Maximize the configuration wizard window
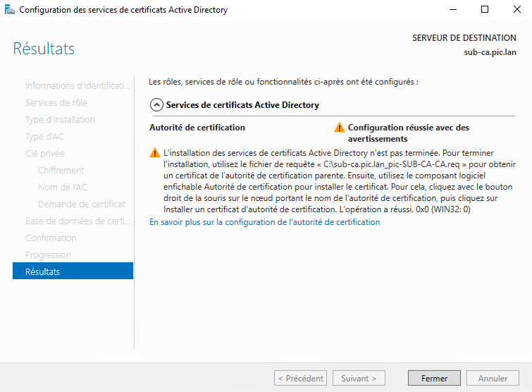This screenshot has width=532, height=392. (x=485, y=9)
